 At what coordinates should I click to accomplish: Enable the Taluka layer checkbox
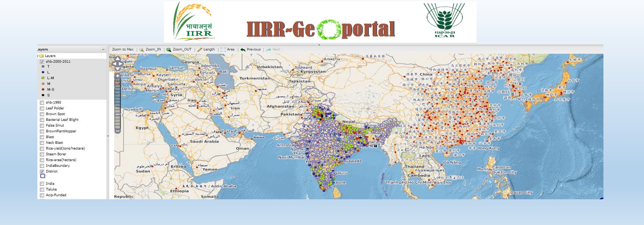pyautogui.click(x=42, y=190)
